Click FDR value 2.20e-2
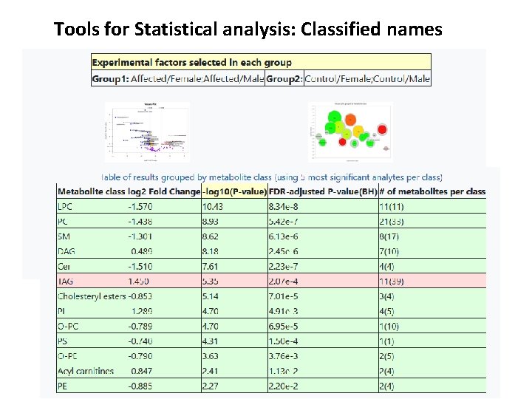This screenshot has height=399, width=532. click(x=283, y=386)
